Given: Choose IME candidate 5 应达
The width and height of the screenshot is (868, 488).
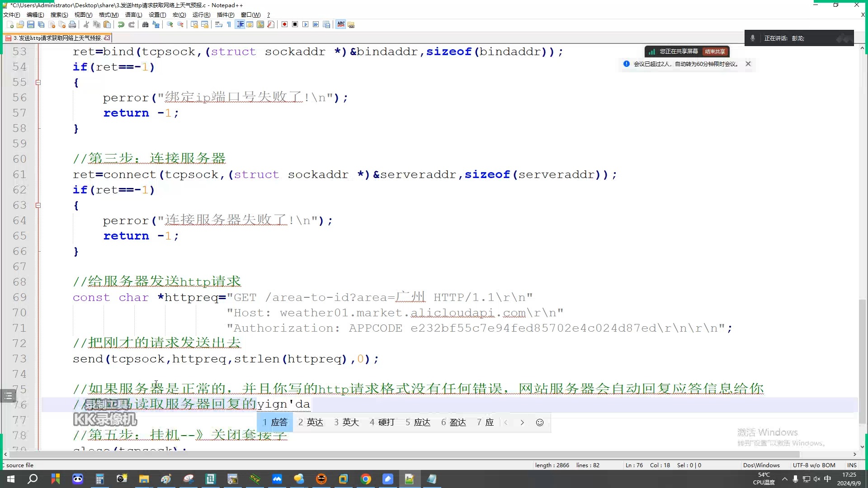Looking at the screenshot, I should coord(418,422).
